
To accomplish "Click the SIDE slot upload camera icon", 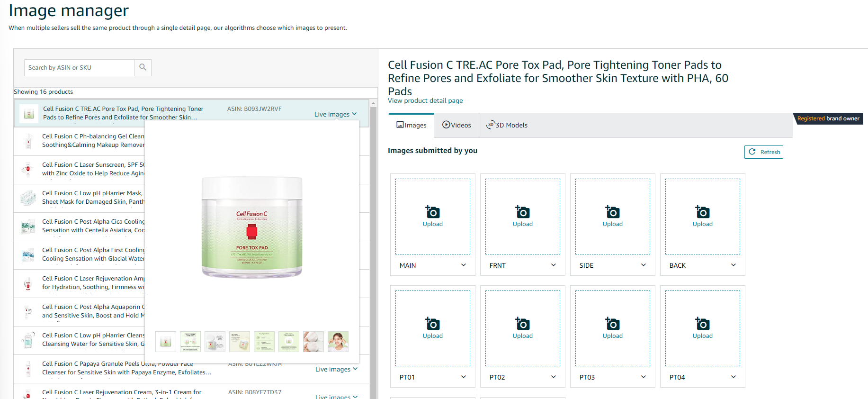I will click(x=612, y=211).
